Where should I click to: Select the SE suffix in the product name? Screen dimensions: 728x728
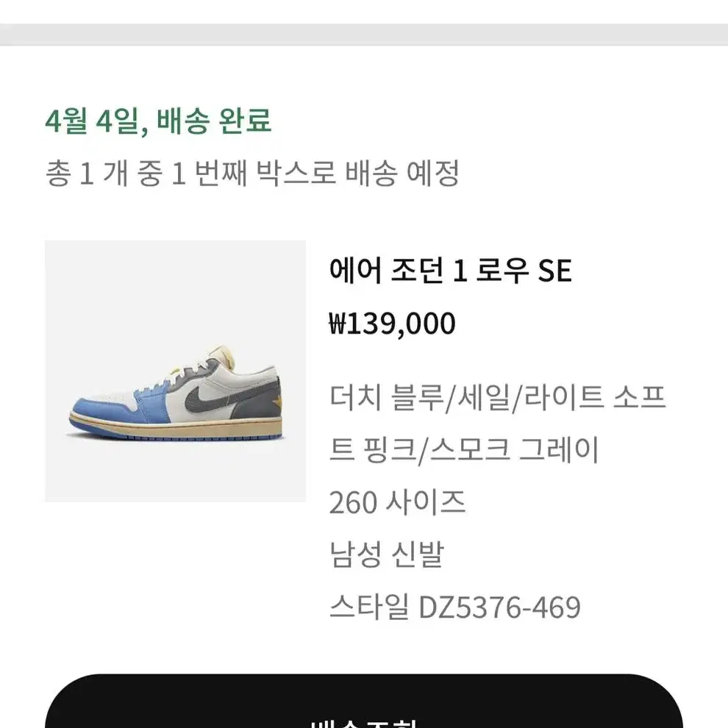[554, 271]
